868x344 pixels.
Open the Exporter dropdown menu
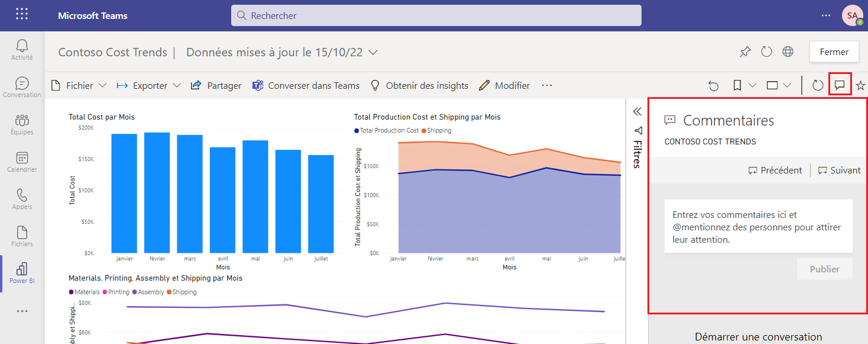pyautogui.click(x=149, y=86)
